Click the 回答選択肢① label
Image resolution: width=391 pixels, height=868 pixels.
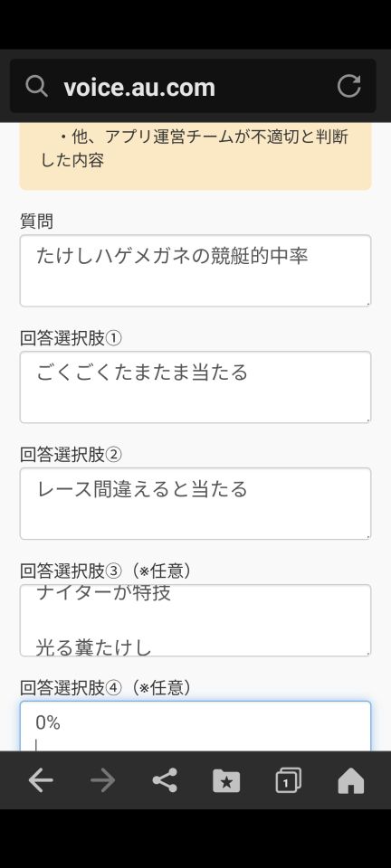coord(71,338)
